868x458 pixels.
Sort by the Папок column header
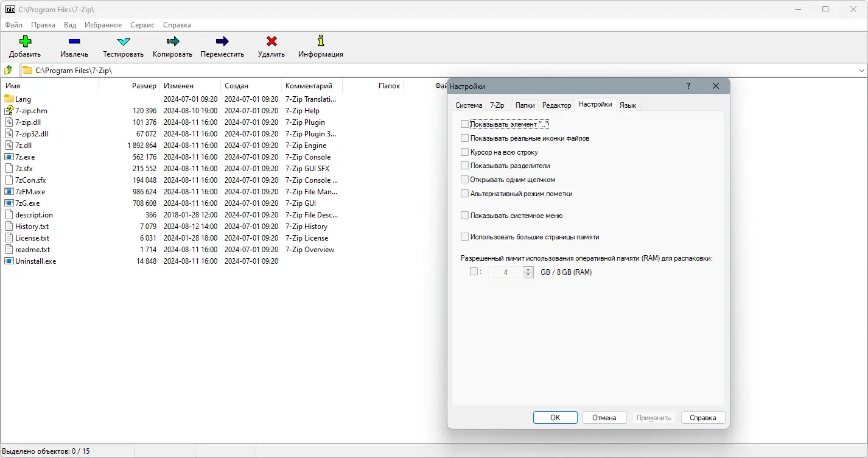click(x=373, y=86)
